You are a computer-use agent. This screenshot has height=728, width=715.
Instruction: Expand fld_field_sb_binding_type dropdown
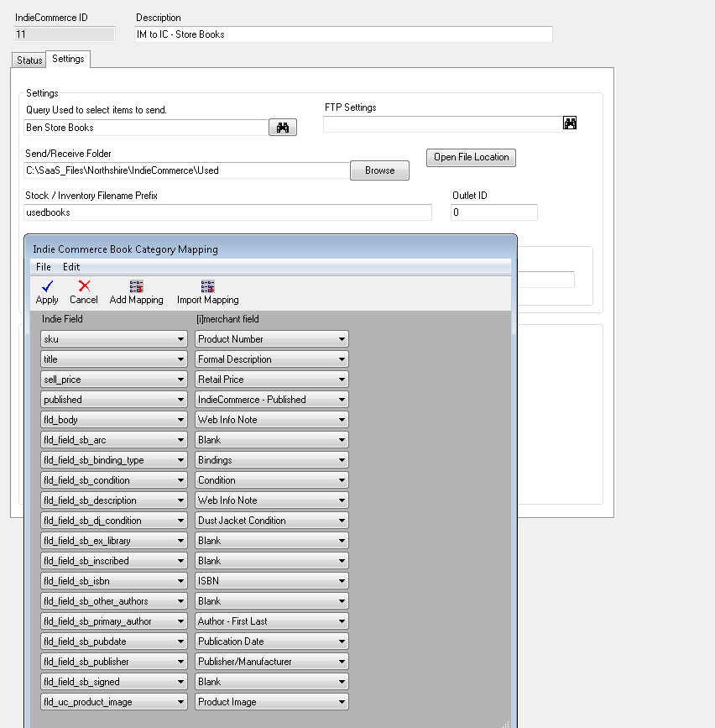pyautogui.click(x=113, y=460)
